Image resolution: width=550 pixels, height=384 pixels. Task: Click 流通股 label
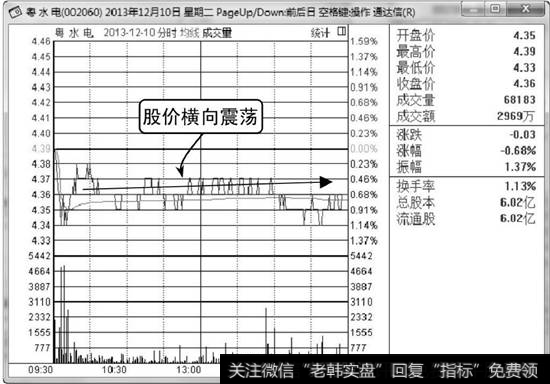416,219
